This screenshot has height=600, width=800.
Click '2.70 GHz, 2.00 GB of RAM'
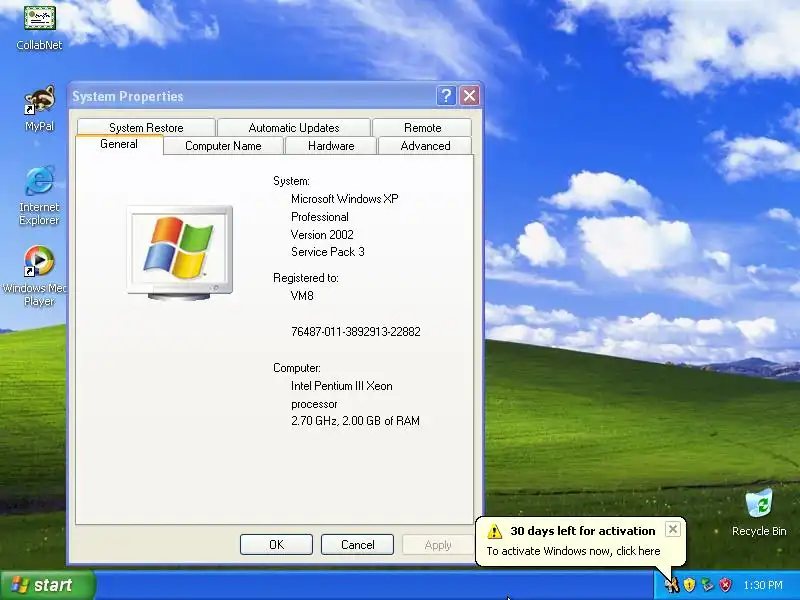click(355, 421)
